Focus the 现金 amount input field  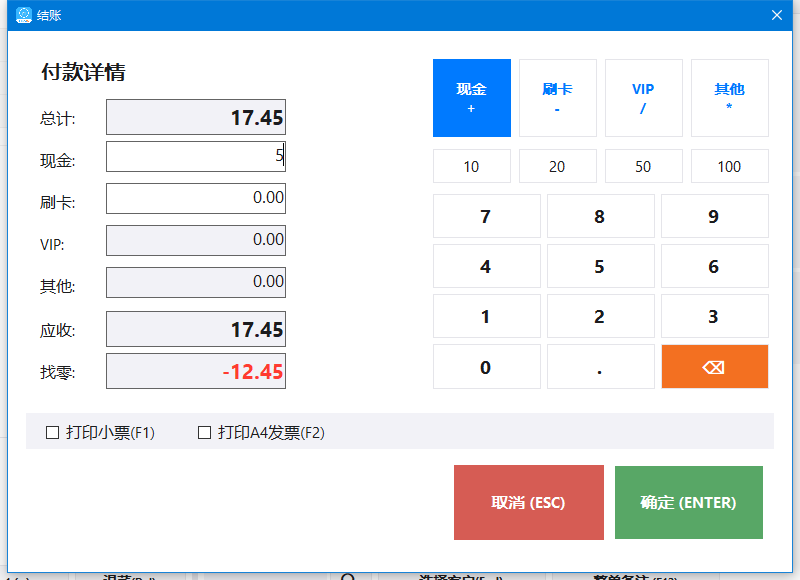pyautogui.click(x=196, y=157)
